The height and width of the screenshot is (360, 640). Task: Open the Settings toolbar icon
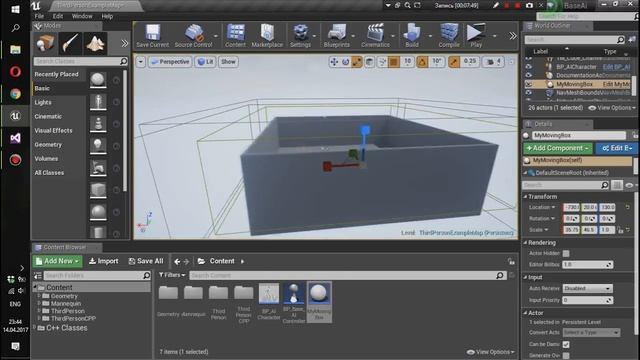click(300, 36)
